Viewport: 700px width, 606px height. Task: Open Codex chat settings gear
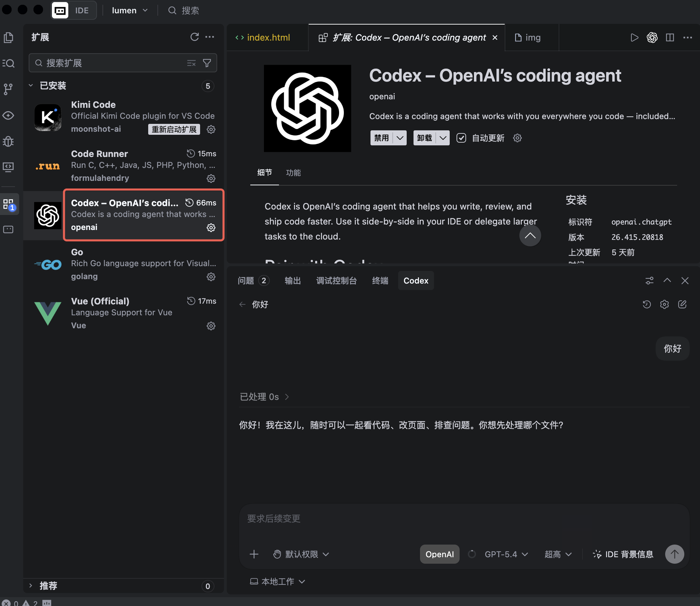(x=664, y=304)
